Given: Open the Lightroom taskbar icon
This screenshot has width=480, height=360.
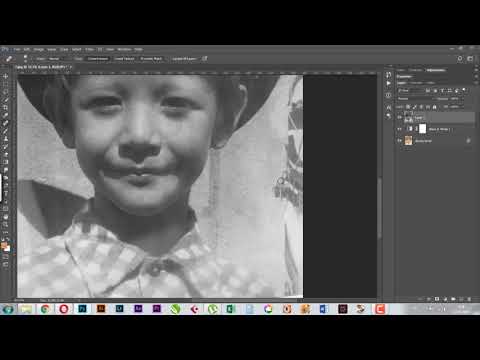Looking at the screenshot, I should point(119,309).
